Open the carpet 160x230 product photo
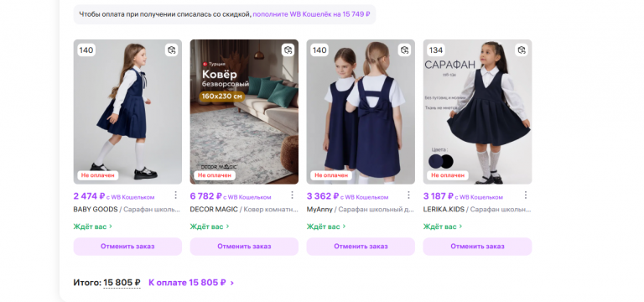The image size is (644, 302). [244, 112]
